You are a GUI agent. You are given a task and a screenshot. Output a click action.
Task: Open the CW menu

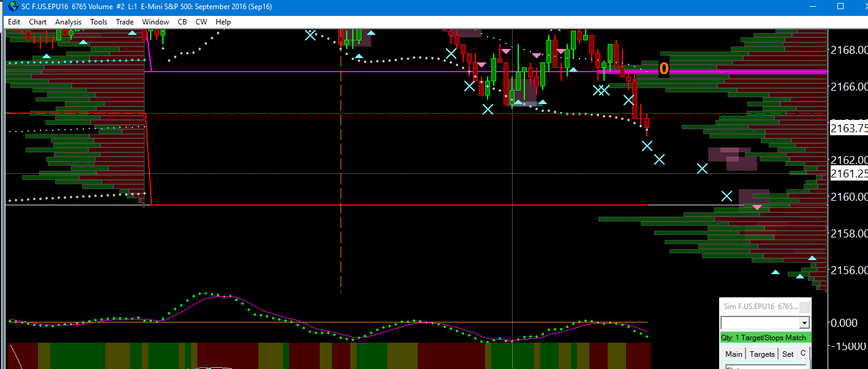201,21
